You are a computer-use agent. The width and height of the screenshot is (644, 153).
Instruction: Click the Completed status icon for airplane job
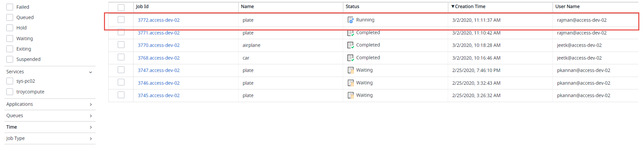tap(351, 45)
